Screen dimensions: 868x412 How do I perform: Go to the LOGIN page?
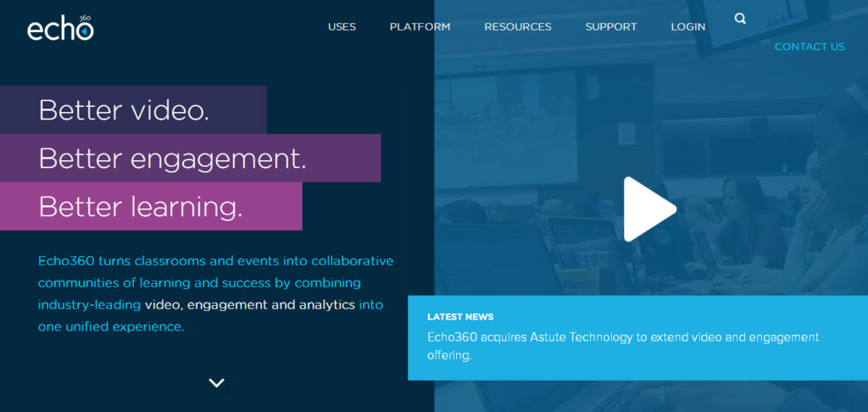pyautogui.click(x=688, y=26)
